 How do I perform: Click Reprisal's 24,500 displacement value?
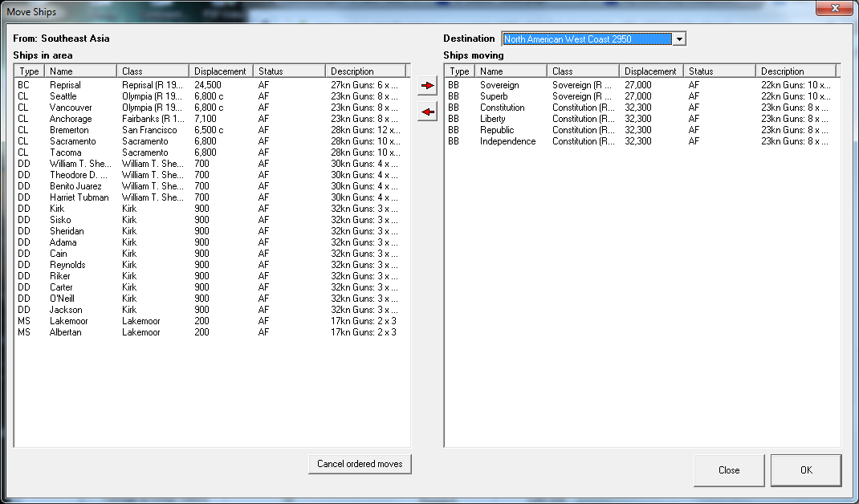(208, 85)
